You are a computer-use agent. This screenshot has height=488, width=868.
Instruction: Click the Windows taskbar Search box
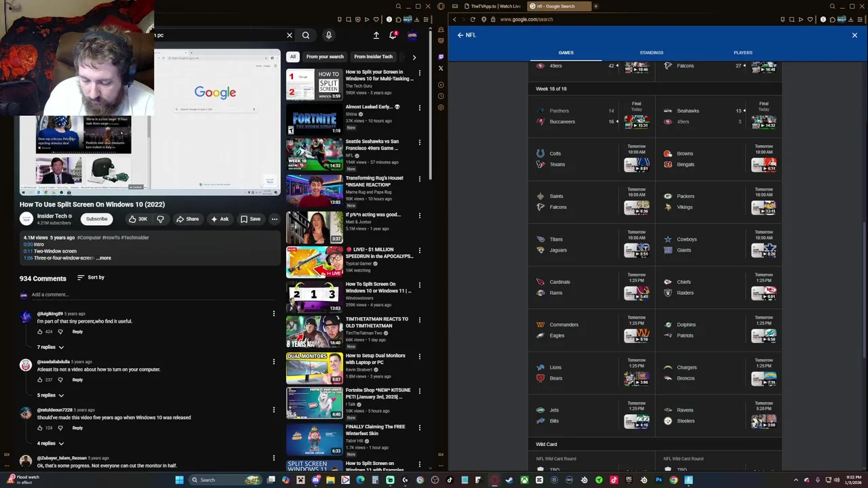click(x=224, y=480)
